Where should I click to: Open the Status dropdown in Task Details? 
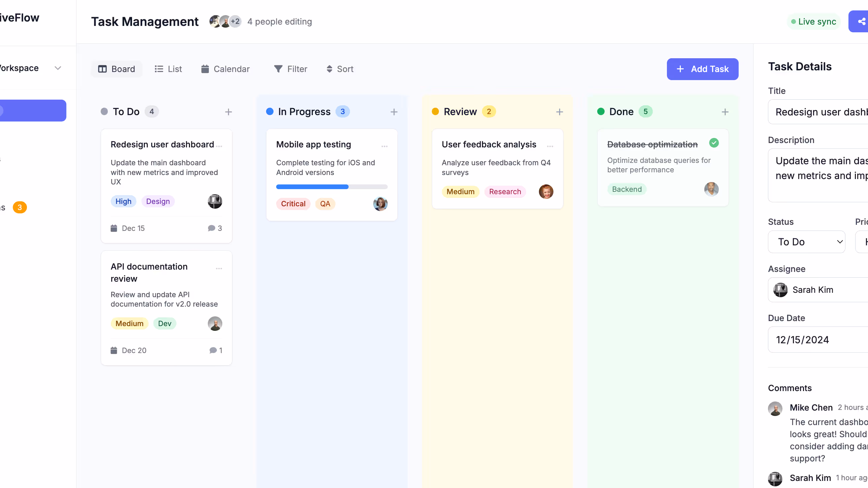[806, 241]
